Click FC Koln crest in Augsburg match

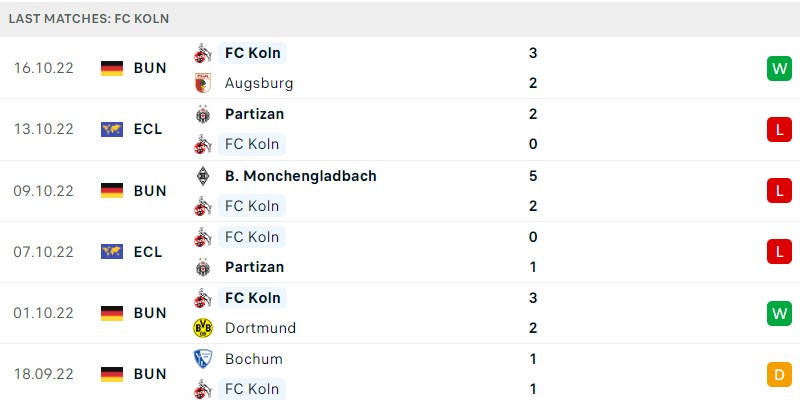(203, 53)
